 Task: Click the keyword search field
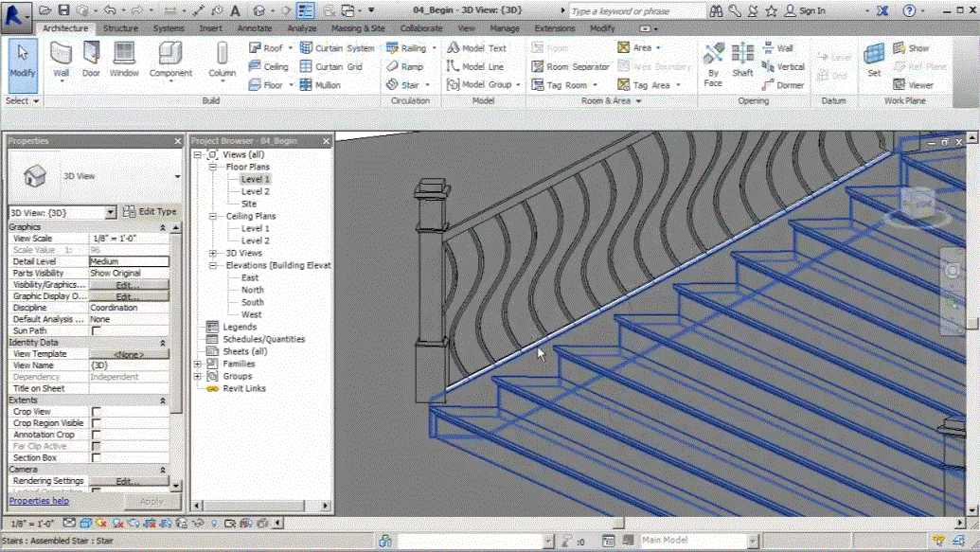[x=637, y=11]
